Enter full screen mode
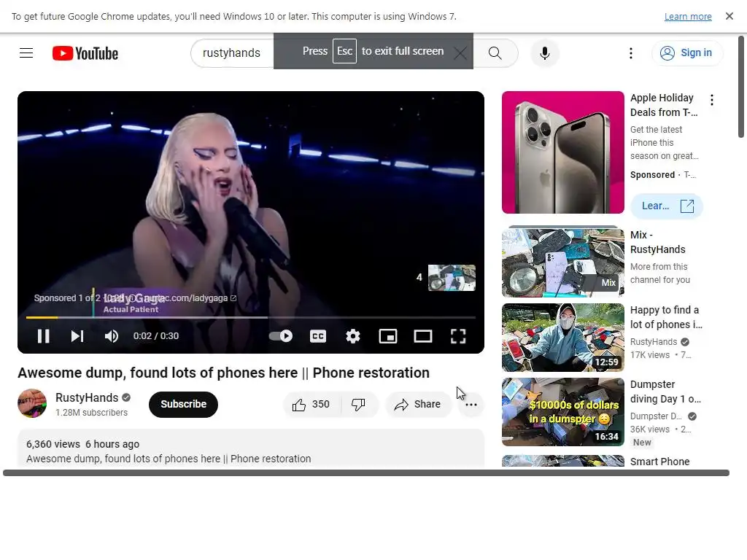747x560 pixels. click(x=458, y=336)
